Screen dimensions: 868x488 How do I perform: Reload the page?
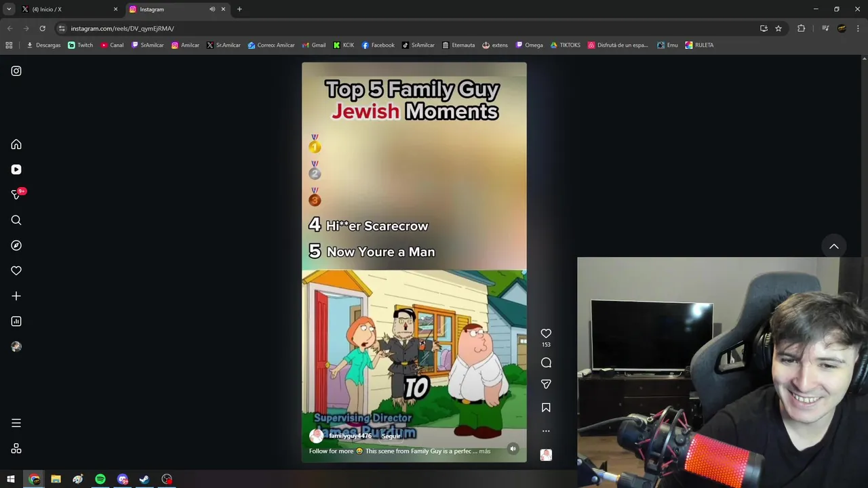pos(42,28)
